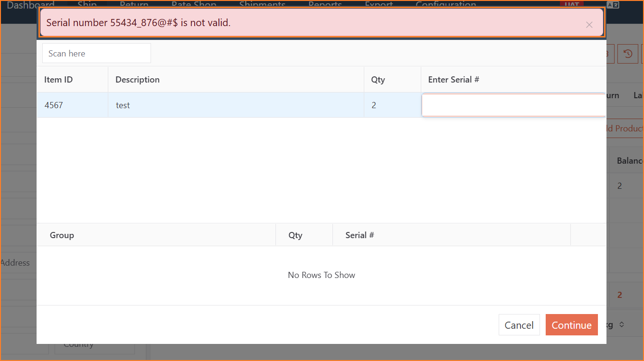Open the kg unit dropdown arrows
Viewport: 644px width, 361px height.
[x=622, y=325]
